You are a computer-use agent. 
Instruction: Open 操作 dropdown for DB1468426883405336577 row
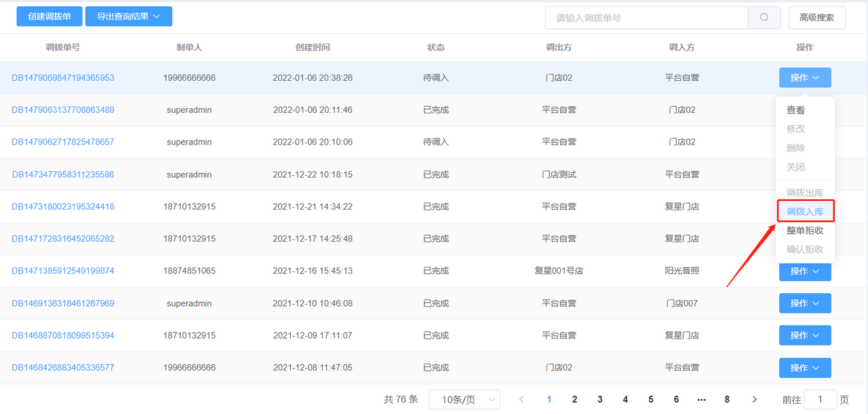[x=805, y=368]
